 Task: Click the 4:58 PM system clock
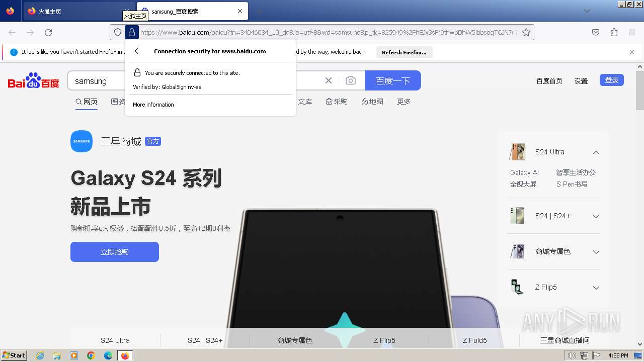click(x=618, y=355)
